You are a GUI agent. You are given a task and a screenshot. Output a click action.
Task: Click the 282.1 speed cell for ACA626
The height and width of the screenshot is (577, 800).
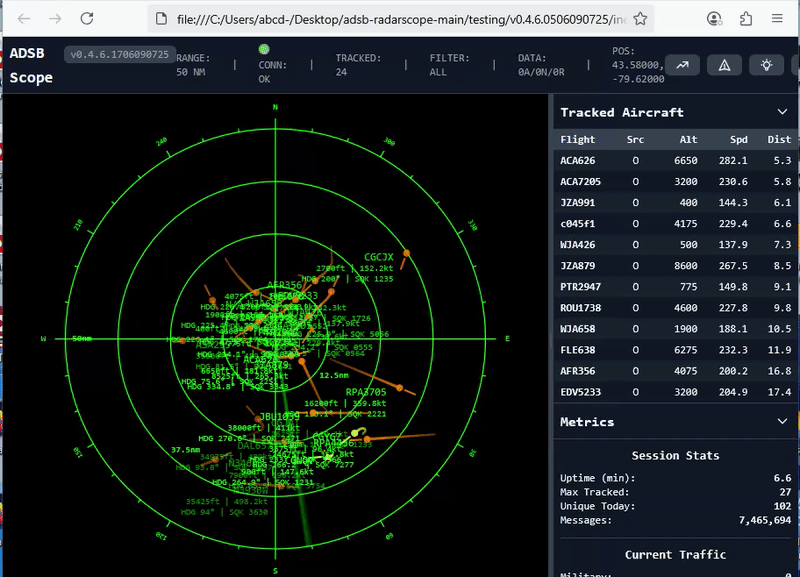point(733,161)
